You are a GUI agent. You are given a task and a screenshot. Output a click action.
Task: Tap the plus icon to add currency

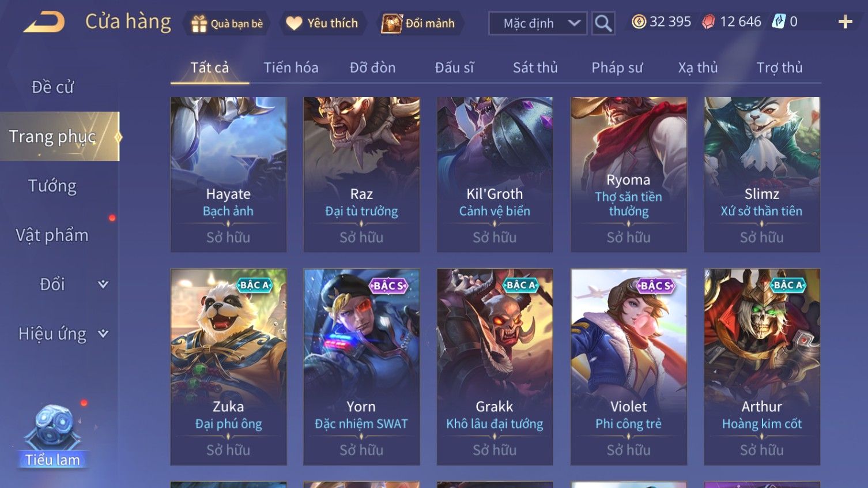tap(845, 22)
